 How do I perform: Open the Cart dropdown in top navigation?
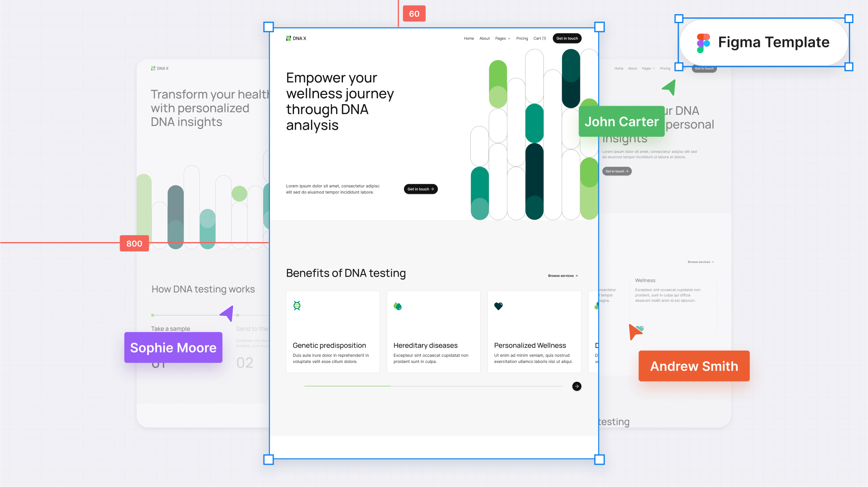point(540,38)
